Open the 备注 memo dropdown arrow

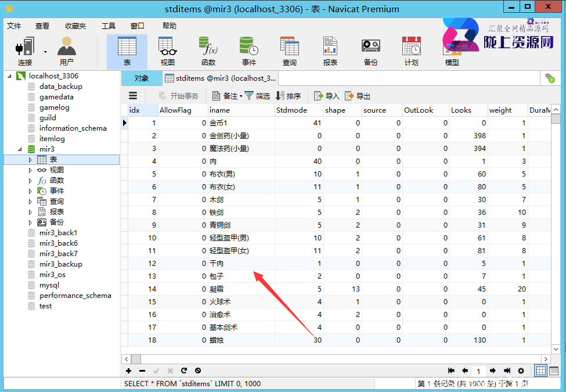[241, 96]
